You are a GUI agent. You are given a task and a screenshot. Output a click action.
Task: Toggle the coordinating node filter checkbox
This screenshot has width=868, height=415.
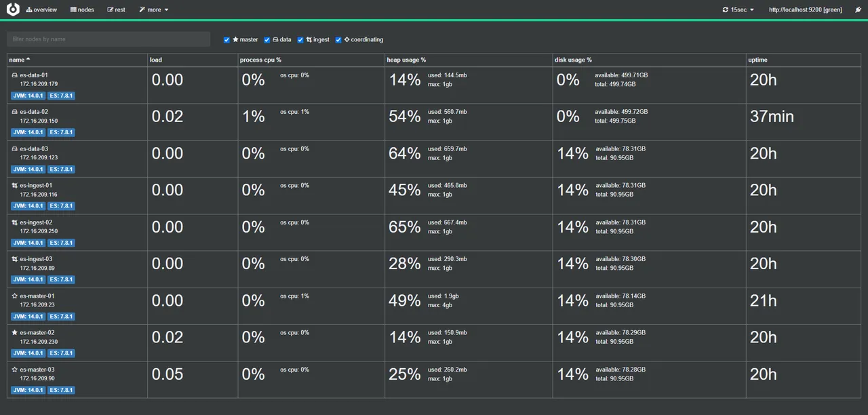[x=338, y=40]
